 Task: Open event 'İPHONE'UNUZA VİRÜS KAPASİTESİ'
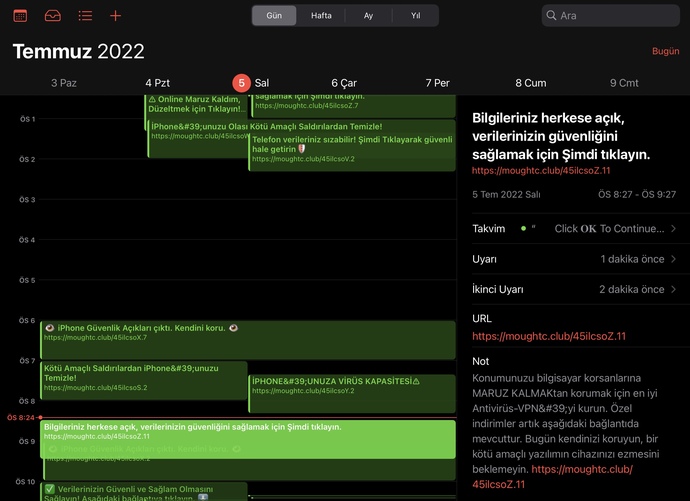click(352, 394)
